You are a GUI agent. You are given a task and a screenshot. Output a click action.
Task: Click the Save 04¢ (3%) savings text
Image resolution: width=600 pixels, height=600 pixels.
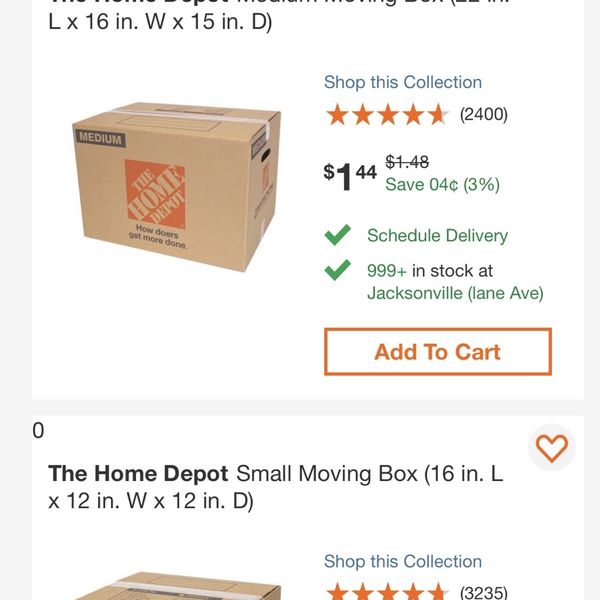click(x=442, y=184)
